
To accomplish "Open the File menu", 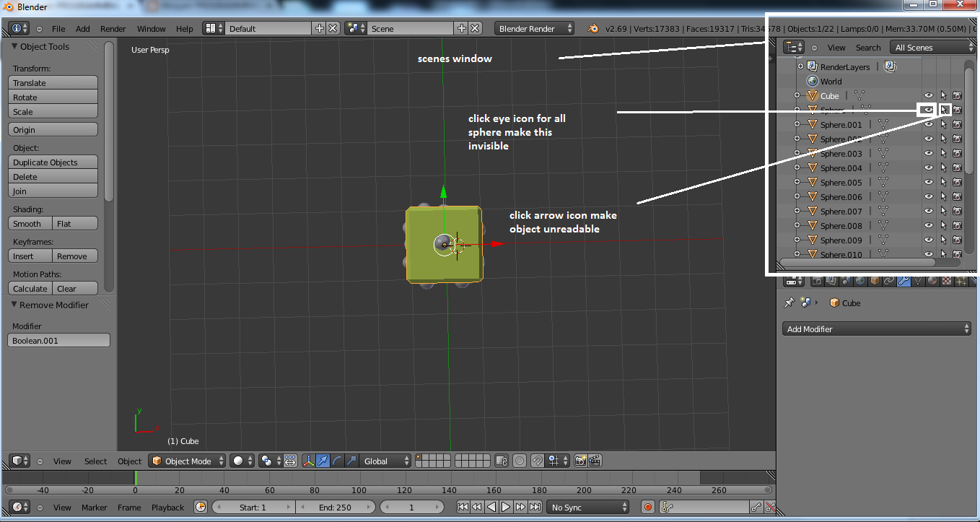I will coord(58,29).
